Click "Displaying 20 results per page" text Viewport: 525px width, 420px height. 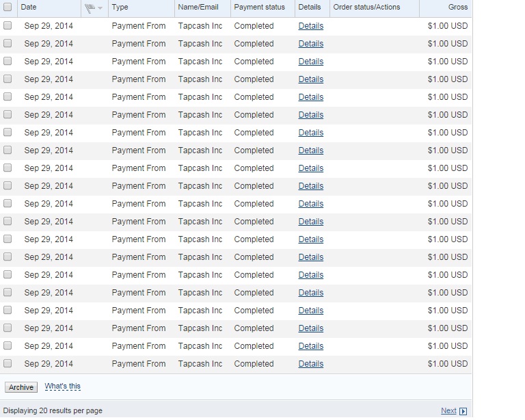click(53, 410)
